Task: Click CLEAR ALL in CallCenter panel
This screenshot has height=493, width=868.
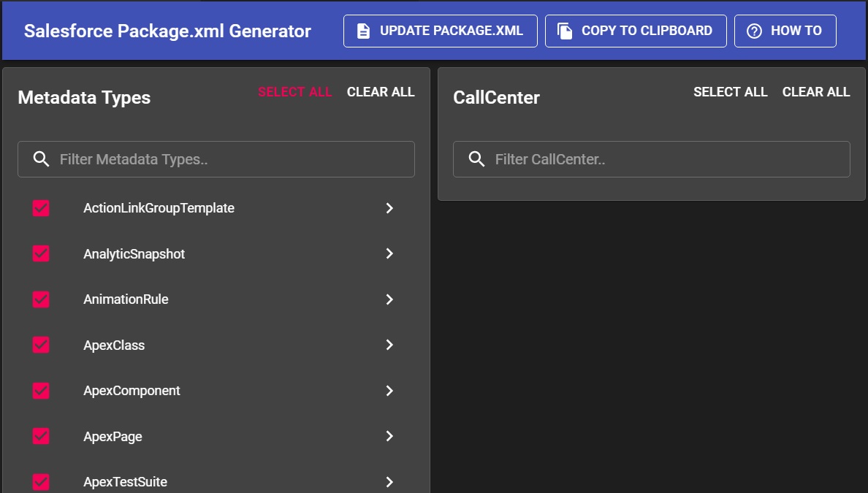Action: pyautogui.click(x=816, y=91)
